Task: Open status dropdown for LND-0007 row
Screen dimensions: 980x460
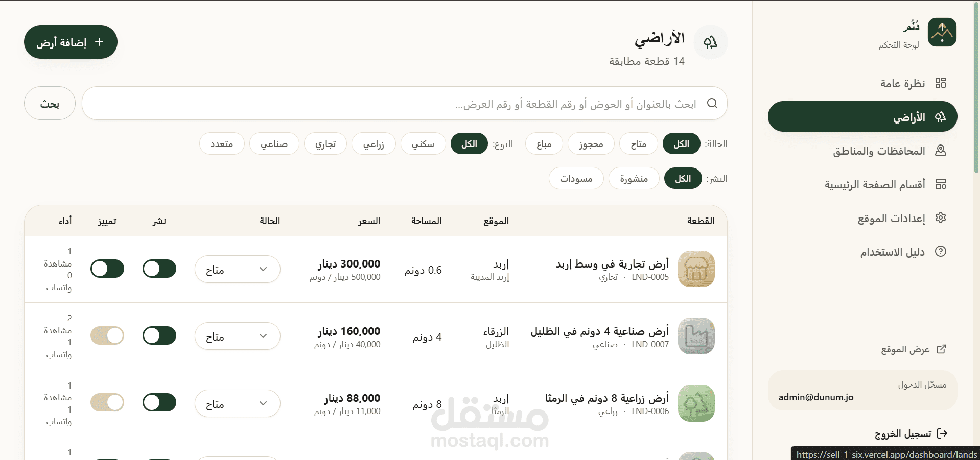Action: coord(238,336)
